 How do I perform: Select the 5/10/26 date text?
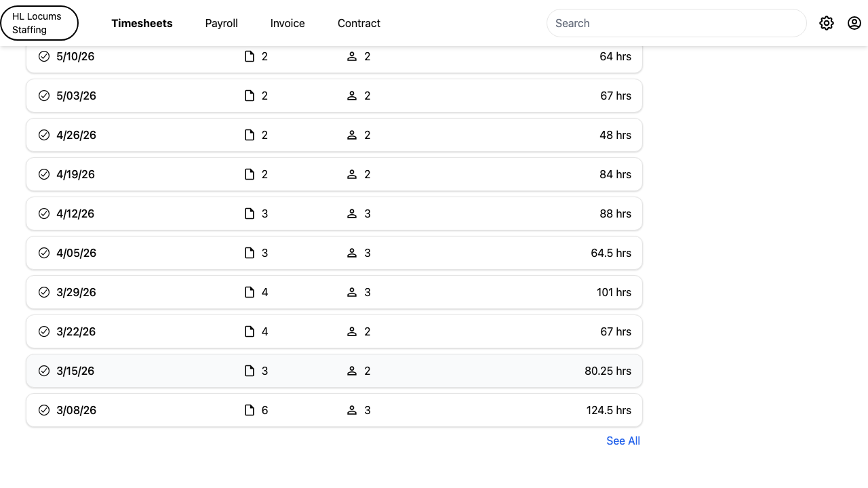tap(76, 56)
